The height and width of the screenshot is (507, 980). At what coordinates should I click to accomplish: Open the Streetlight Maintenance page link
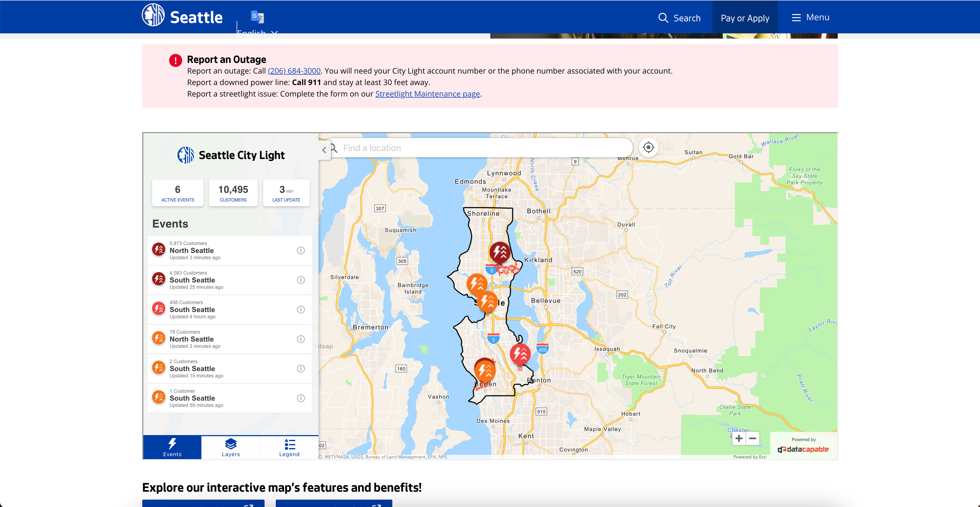427,94
